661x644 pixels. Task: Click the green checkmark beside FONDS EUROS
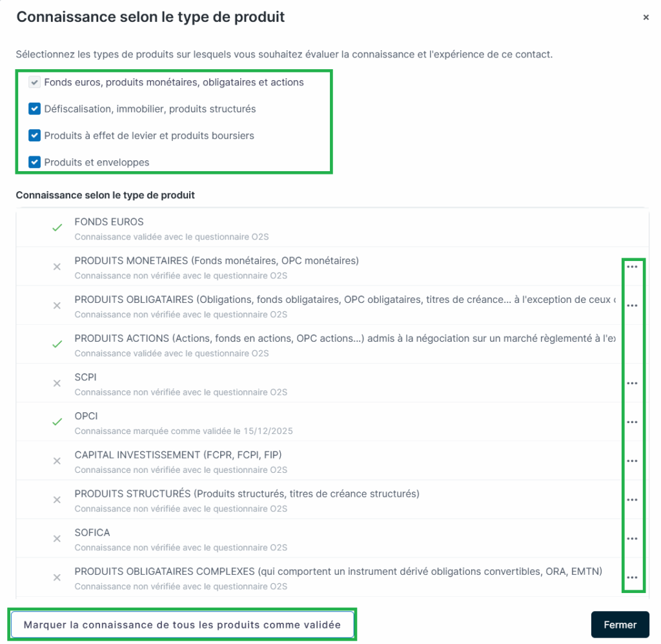[57, 228]
